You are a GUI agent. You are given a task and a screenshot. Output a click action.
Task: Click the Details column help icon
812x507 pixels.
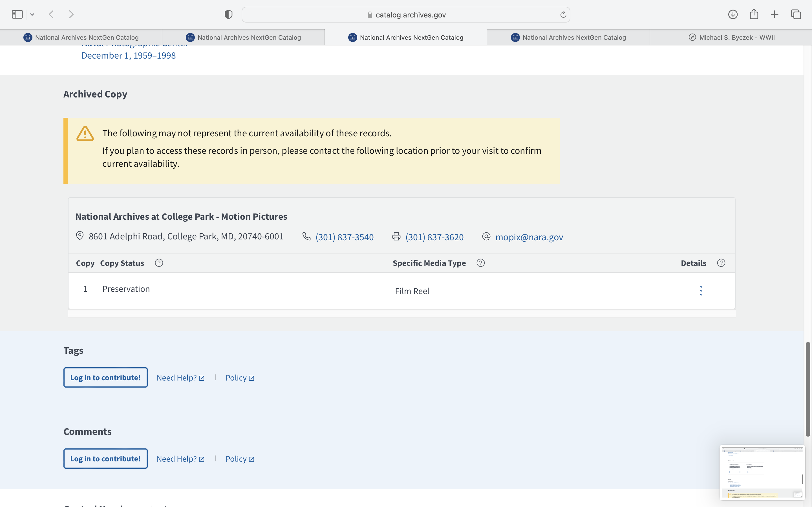point(721,263)
